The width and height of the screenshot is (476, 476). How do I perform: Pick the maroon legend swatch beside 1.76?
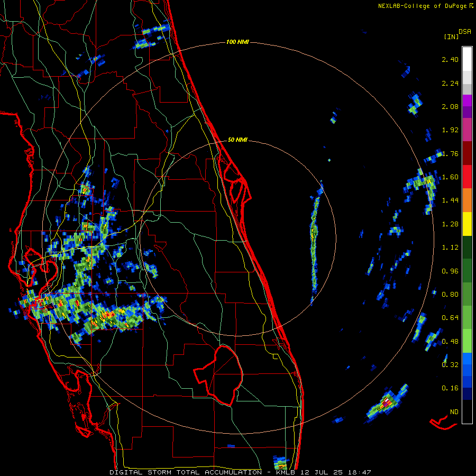click(467, 153)
